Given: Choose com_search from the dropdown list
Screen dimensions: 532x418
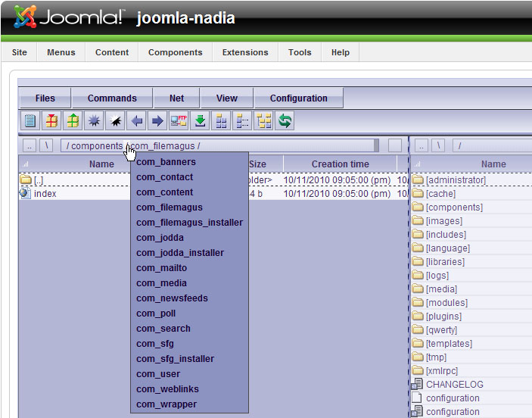Looking at the screenshot, I should tap(189, 329).
